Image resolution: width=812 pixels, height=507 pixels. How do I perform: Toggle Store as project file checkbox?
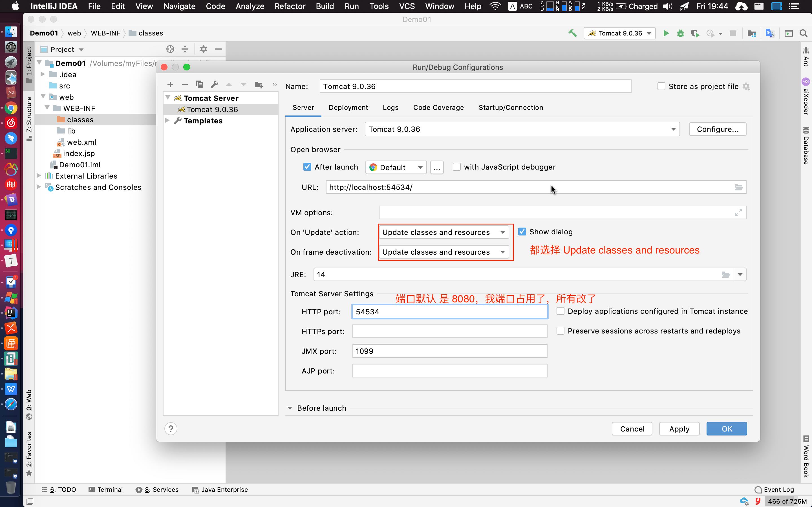[662, 86]
